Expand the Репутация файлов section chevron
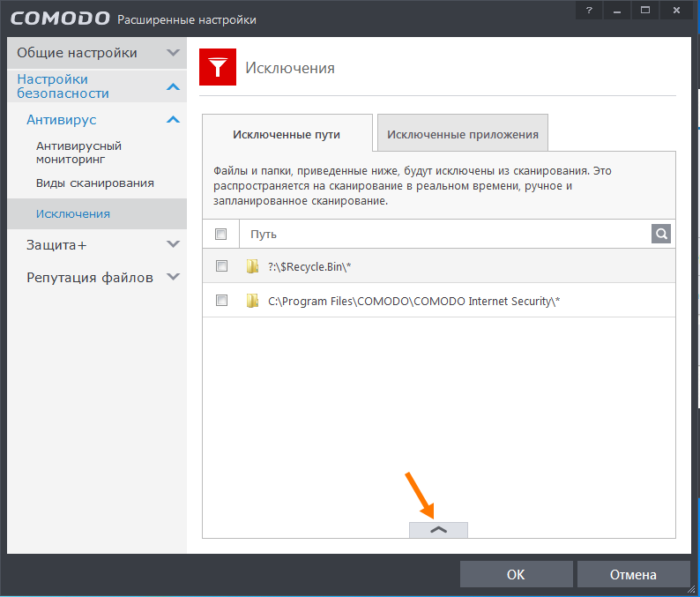Viewport: 700px width, 597px height. pyautogui.click(x=173, y=277)
